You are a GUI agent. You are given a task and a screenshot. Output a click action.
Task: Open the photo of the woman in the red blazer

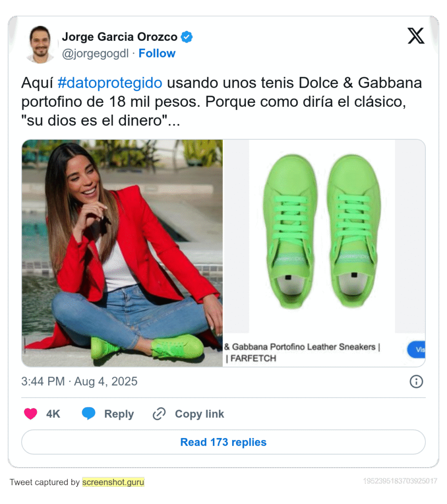pyautogui.click(x=122, y=253)
